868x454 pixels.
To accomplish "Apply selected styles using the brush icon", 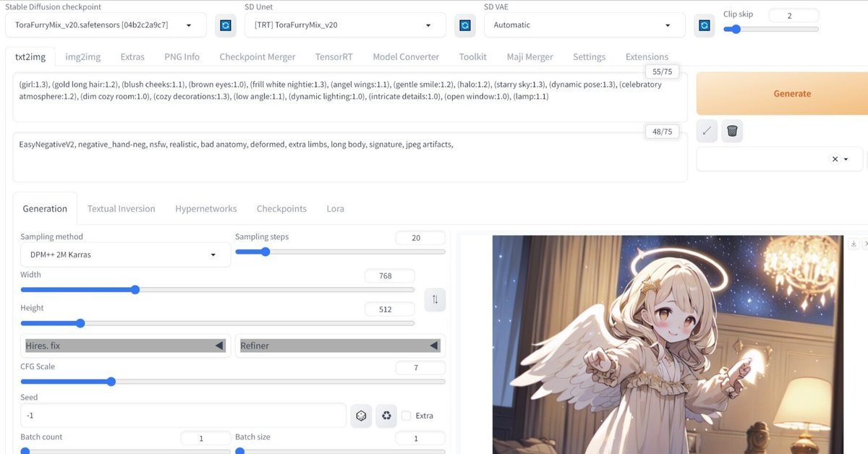I will (706, 130).
